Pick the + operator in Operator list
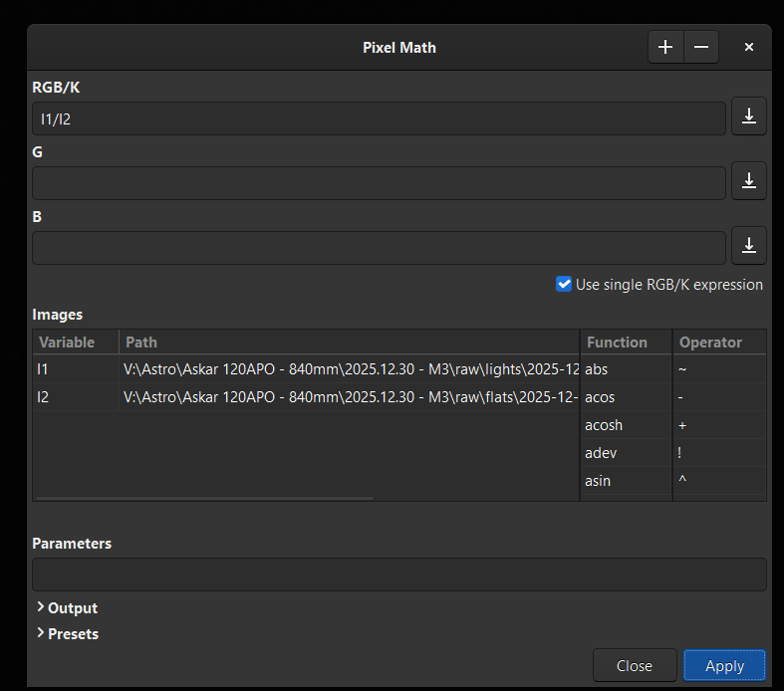The image size is (784, 691). [719, 425]
